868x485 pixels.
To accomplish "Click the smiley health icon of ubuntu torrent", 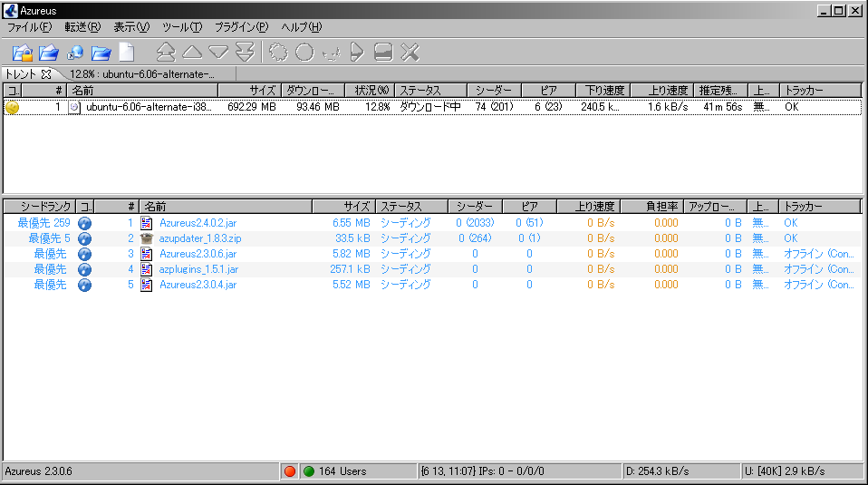I will (x=12, y=107).
